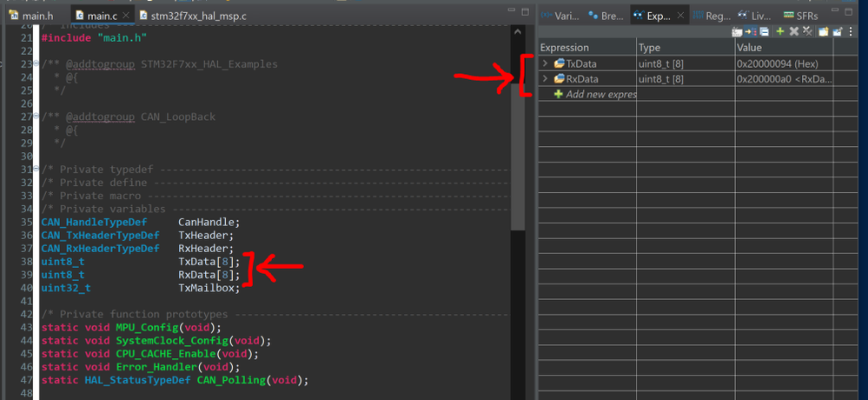Maximize the Expressions view panel
The image size is (868, 400).
[849, 11]
